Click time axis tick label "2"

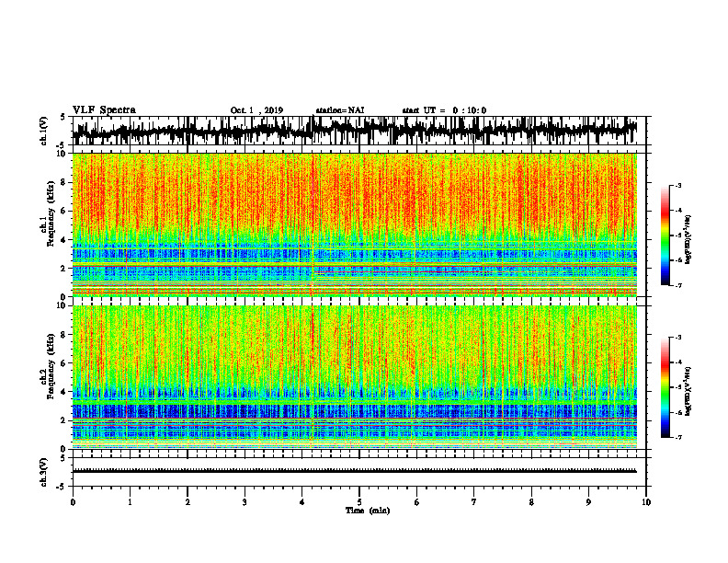(x=188, y=502)
